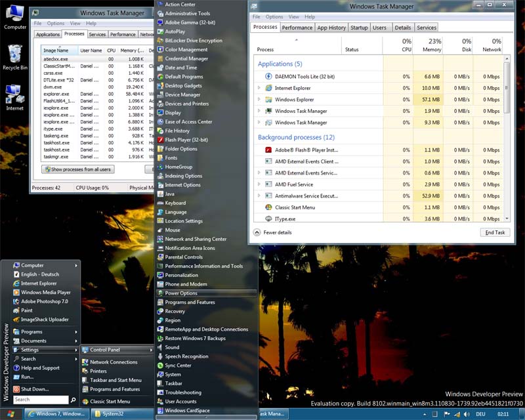
Task: Click the Windows CardSpace icon
Action: [x=160, y=410]
